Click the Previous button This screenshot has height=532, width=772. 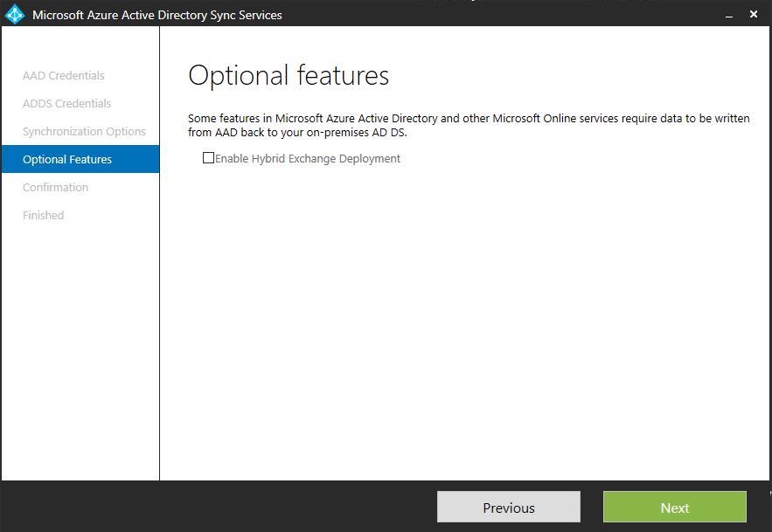[509, 507]
